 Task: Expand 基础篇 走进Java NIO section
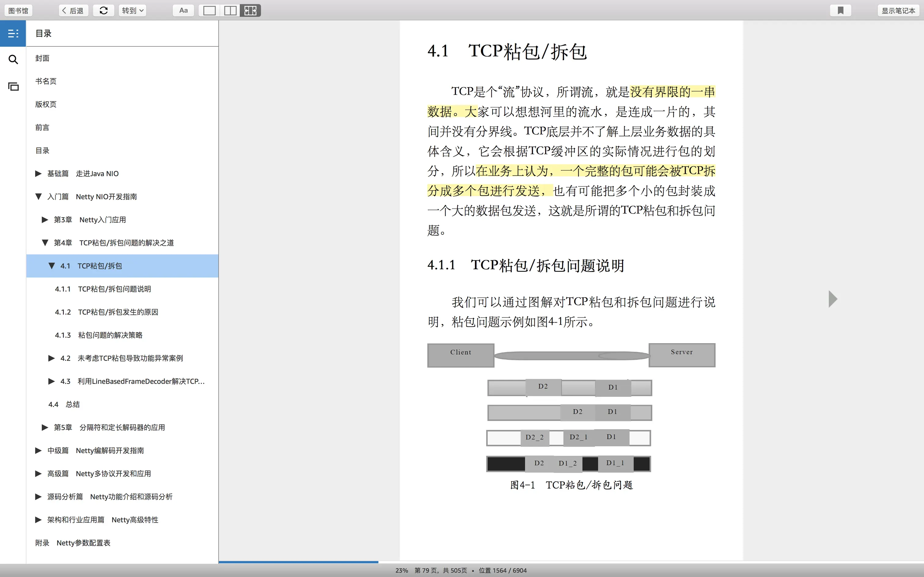[38, 174]
